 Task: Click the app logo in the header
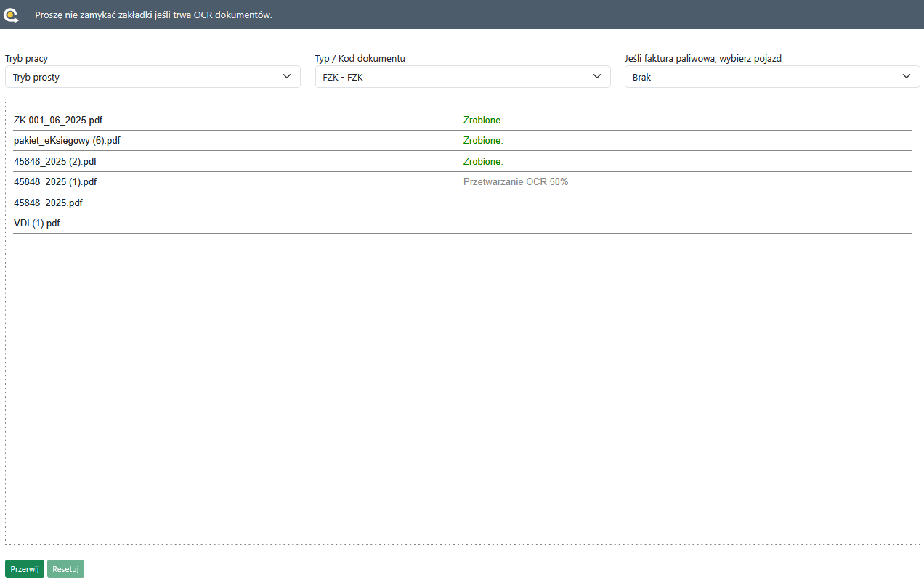12,15
